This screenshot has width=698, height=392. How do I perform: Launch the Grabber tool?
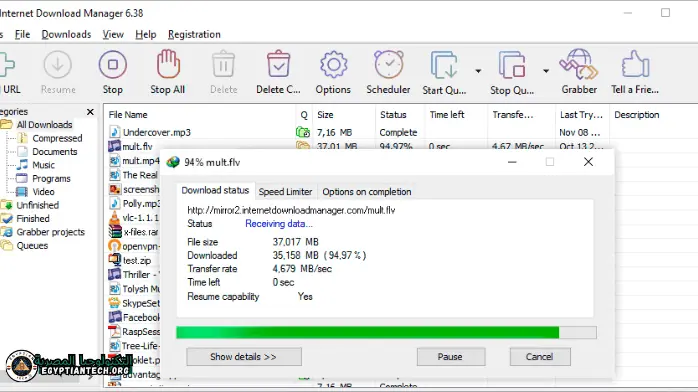click(x=579, y=65)
